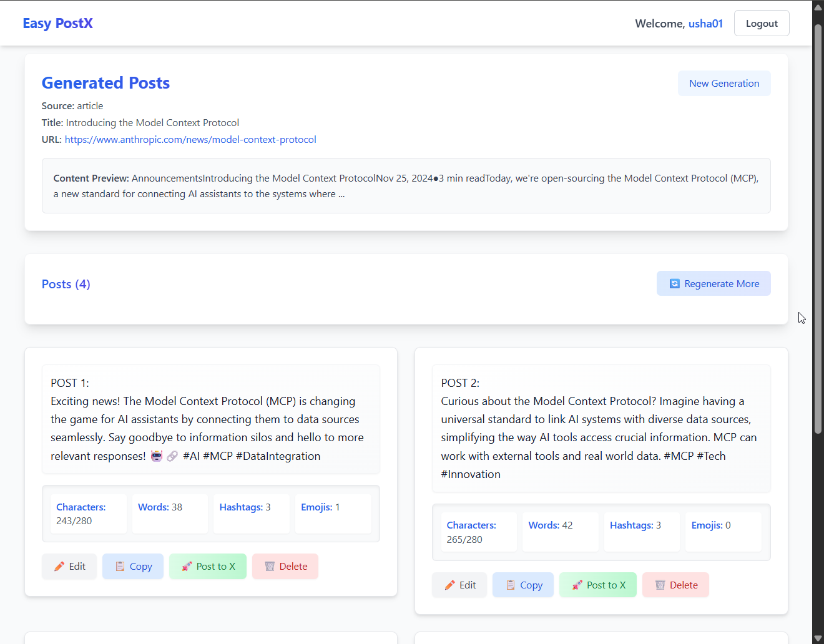Image resolution: width=824 pixels, height=644 pixels.
Task: Click the scrollbar up arrow
Action: coord(818,7)
